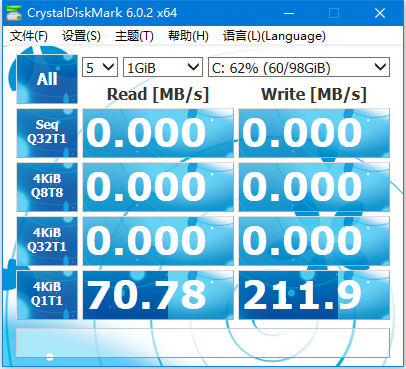Open the 文件(F) menu
406x369 pixels.
coord(29,36)
